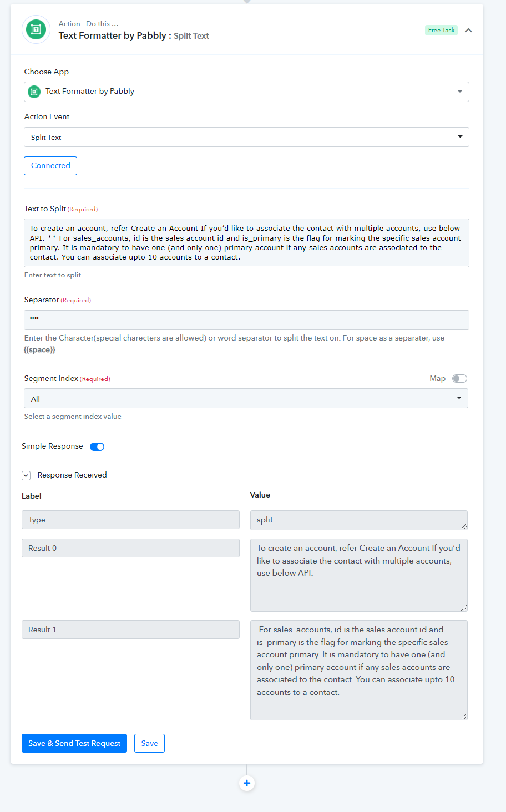Enable the Map toggle for Segment Index
This screenshot has height=812, width=506.
(459, 378)
